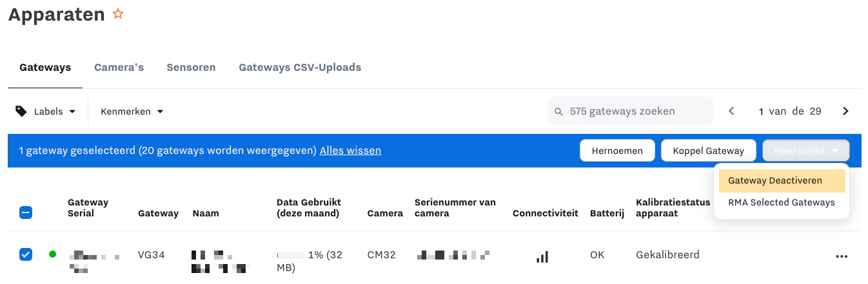This screenshot has height=284, width=868.
Task: Click the green online status dot
Action: click(x=53, y=254)
